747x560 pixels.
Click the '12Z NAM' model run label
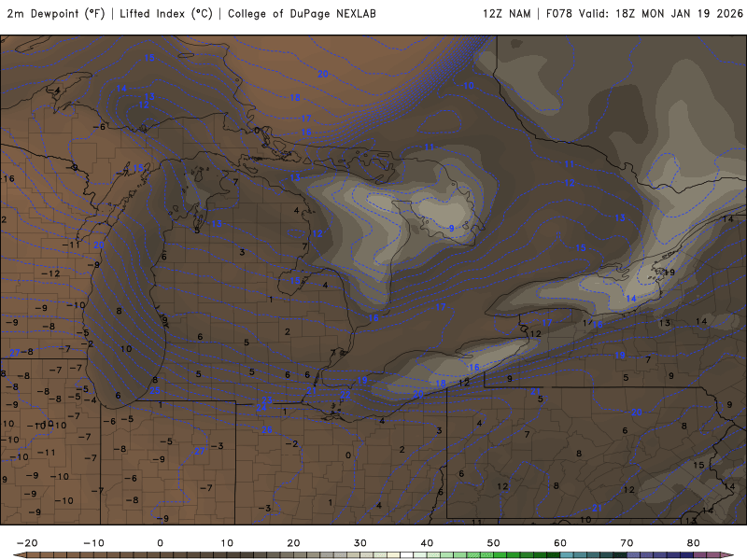click(x=507, y=14)
